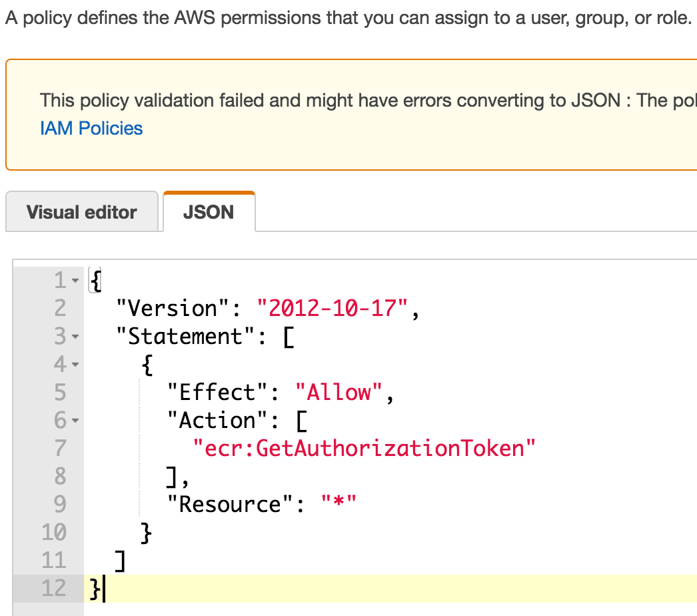Click the "Action" key in the editor
This screenshot has width=697, height=616.
217,420
